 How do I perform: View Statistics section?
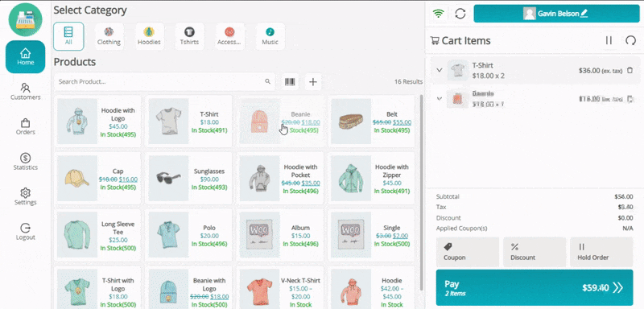coord(26,161)
